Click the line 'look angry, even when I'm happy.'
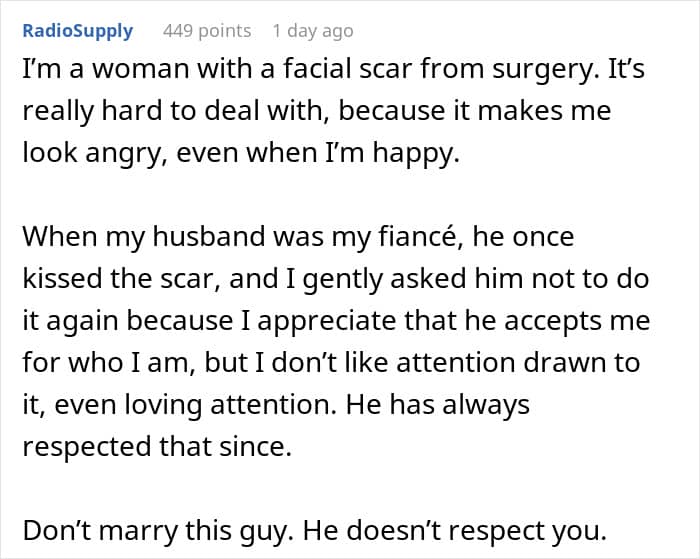Viewport: 700px width, 559px height. point(240,155)
